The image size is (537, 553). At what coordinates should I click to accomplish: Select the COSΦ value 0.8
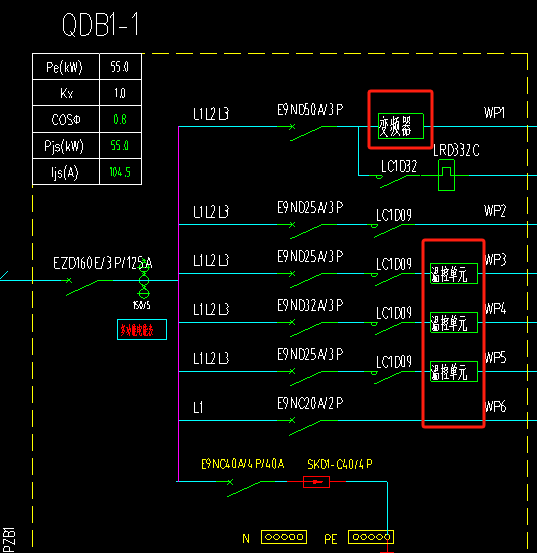(120, 119)
